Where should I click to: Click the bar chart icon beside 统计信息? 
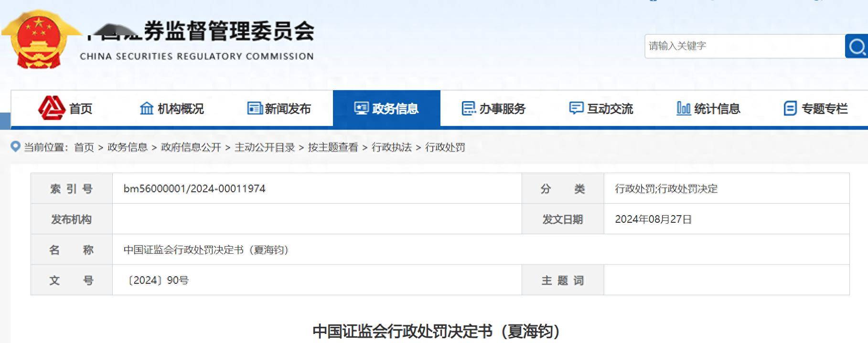(684, 108)
